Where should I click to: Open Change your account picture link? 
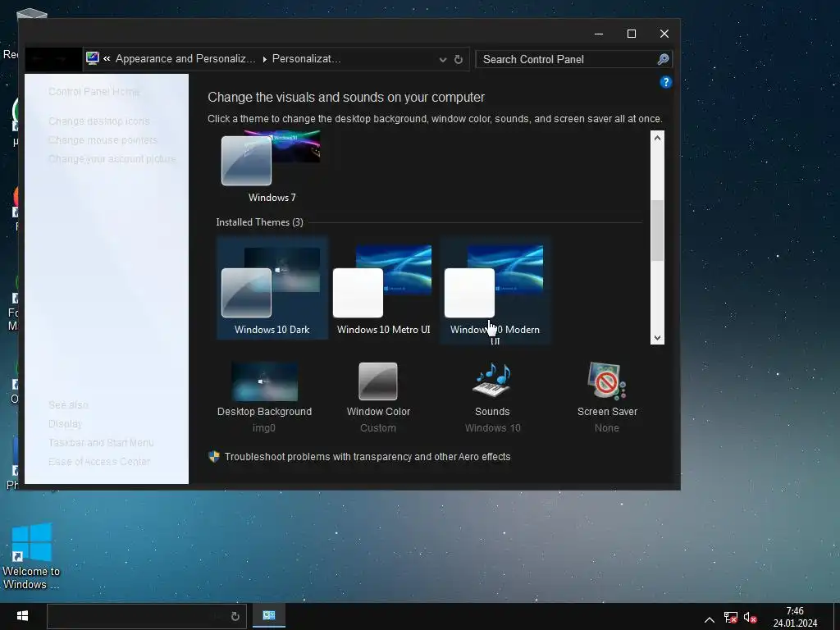[x=112, y=158]
